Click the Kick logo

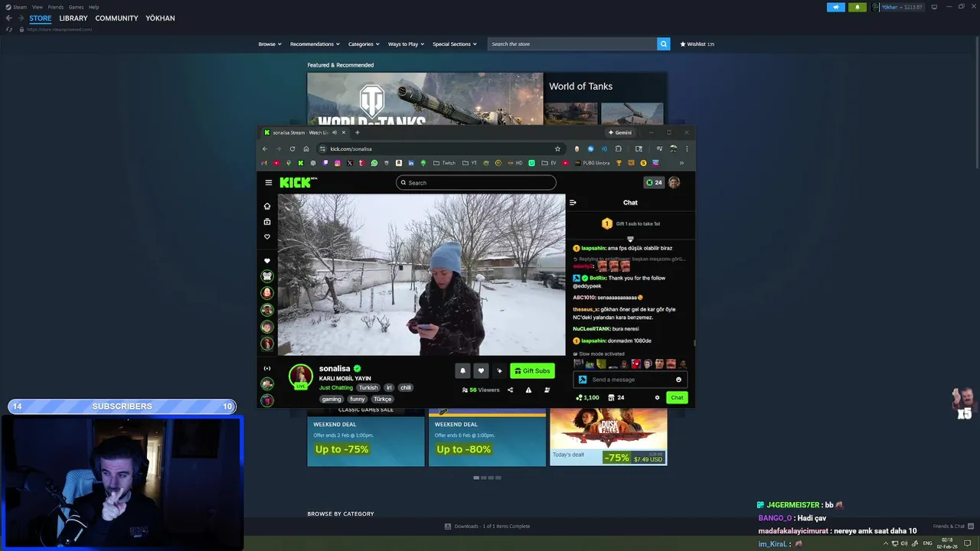coord(298,182)
